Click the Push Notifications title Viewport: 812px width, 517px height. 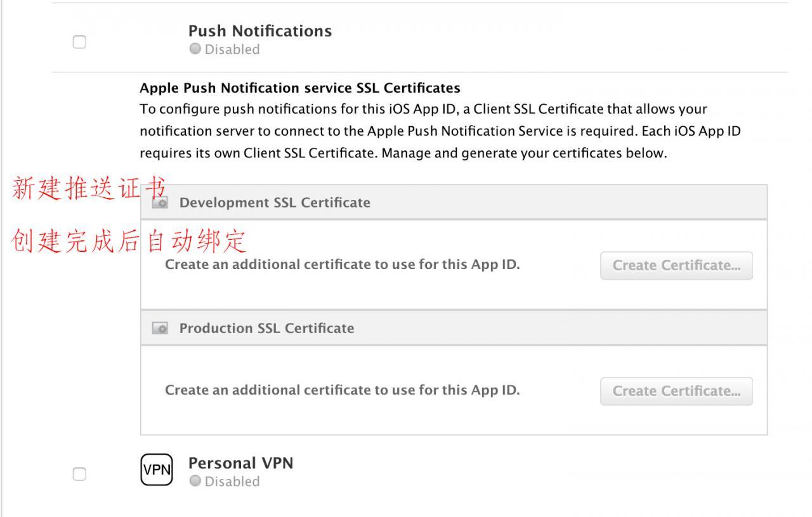pyautogui.click(x=260, y=31)
